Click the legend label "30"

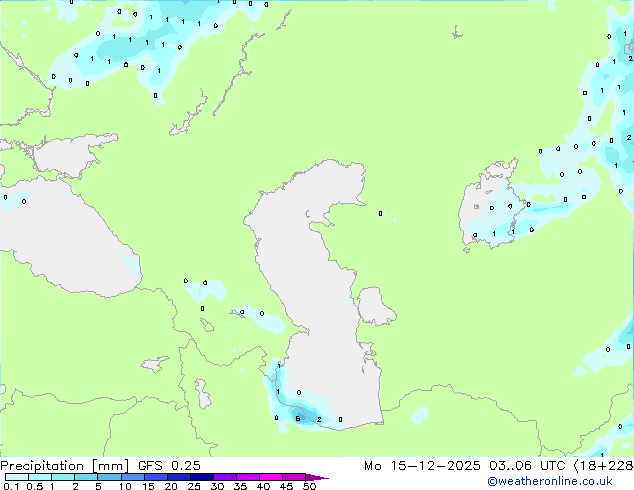(217, 486)
